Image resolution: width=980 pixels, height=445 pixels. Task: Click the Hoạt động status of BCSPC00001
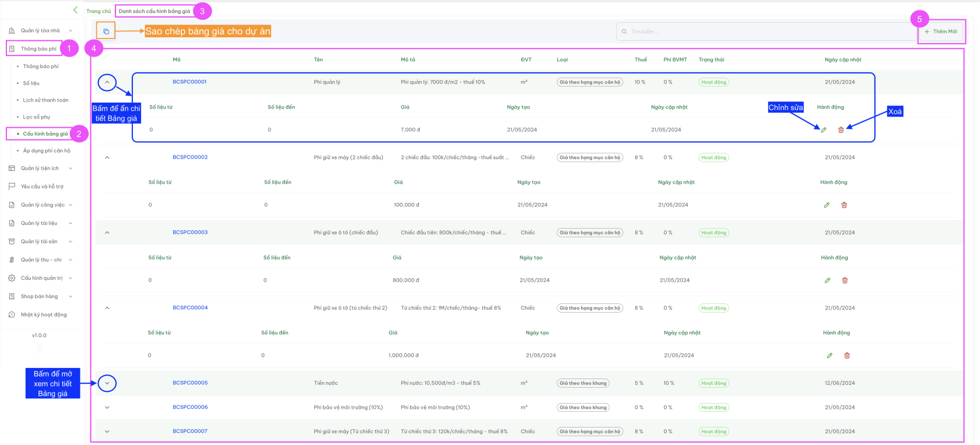click(714, 82)
